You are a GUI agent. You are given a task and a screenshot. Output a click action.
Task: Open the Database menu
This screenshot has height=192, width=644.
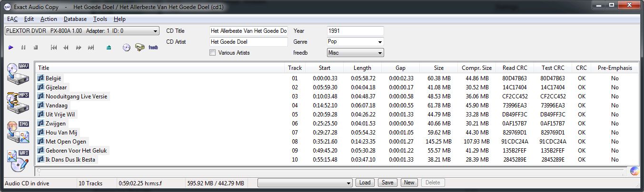coord(75,19)
